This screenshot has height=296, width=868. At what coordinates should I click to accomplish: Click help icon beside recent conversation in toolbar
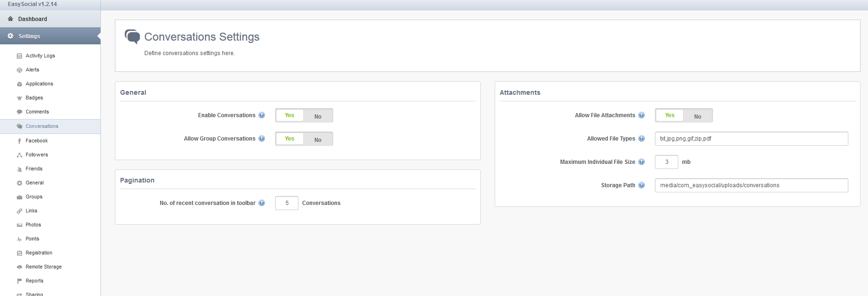coord(262,203)
